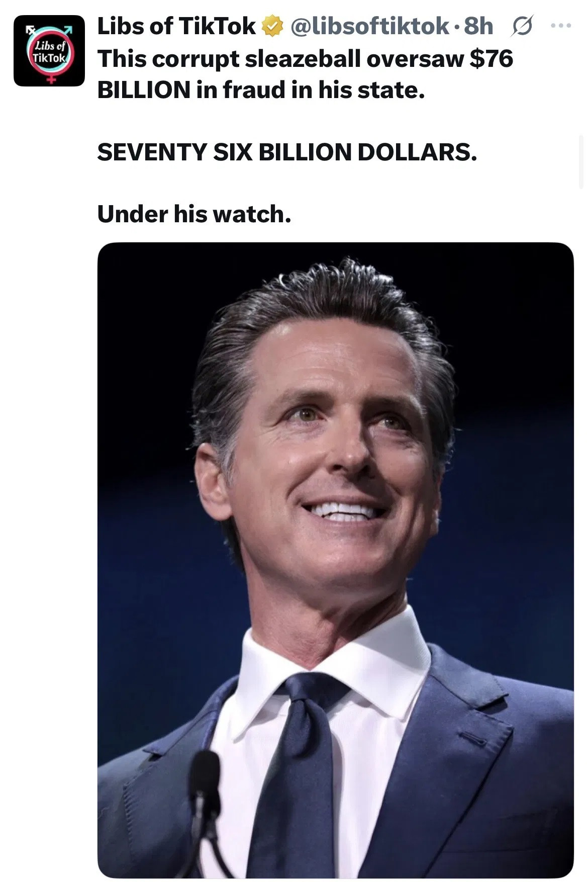
Task: Click the 8h post timestamp
Action: (x=478, y=26)
